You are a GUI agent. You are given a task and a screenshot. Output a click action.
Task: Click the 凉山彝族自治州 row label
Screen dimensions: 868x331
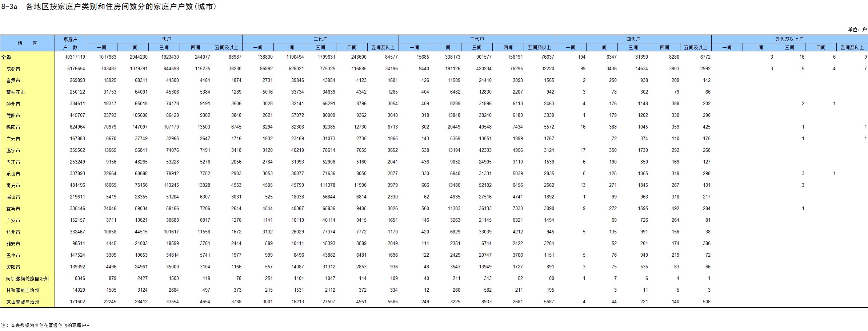pyautogui.click(x=23, y=302)
